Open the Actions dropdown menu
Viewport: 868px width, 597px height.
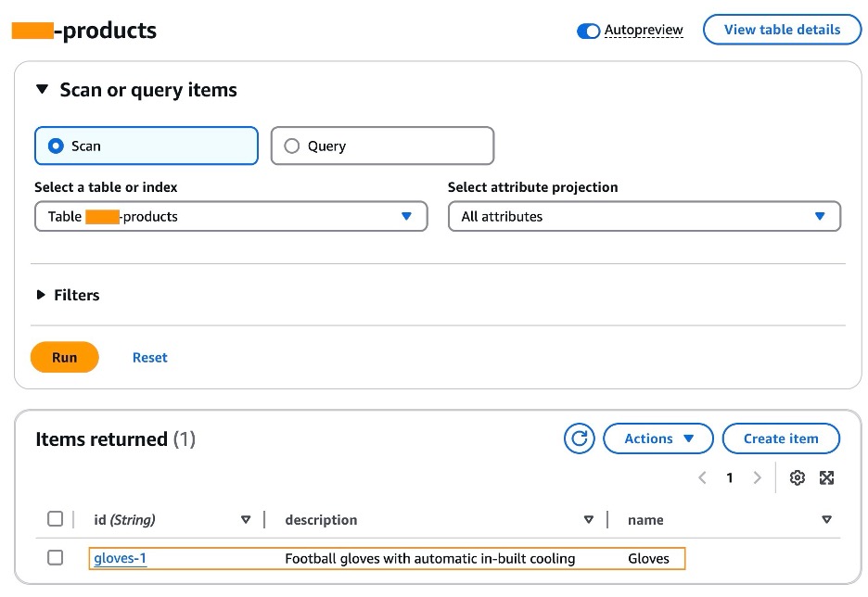pyautogui.click(x=658, y=438)
